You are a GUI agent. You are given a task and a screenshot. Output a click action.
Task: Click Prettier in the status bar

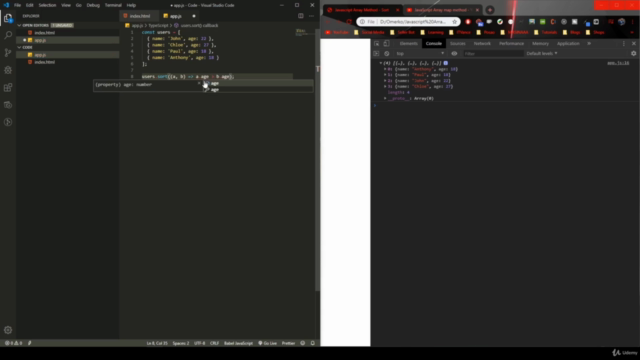[x=288, y=343]
